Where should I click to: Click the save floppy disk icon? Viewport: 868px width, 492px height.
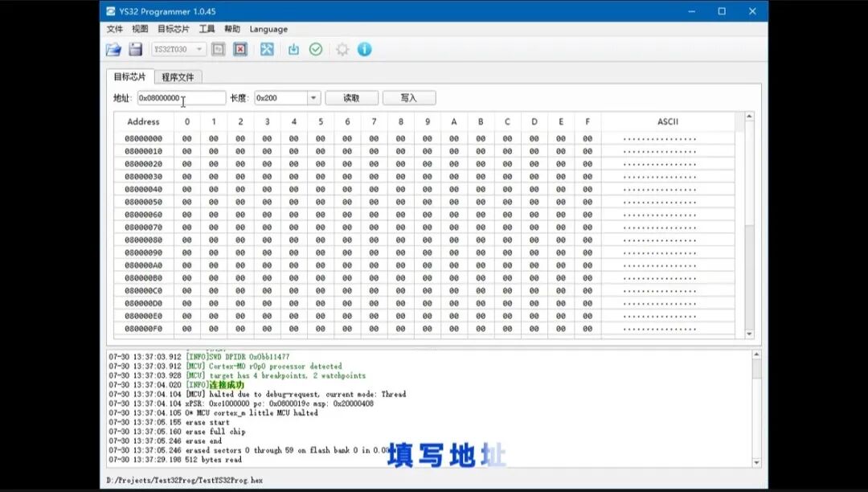coord(136,49)
